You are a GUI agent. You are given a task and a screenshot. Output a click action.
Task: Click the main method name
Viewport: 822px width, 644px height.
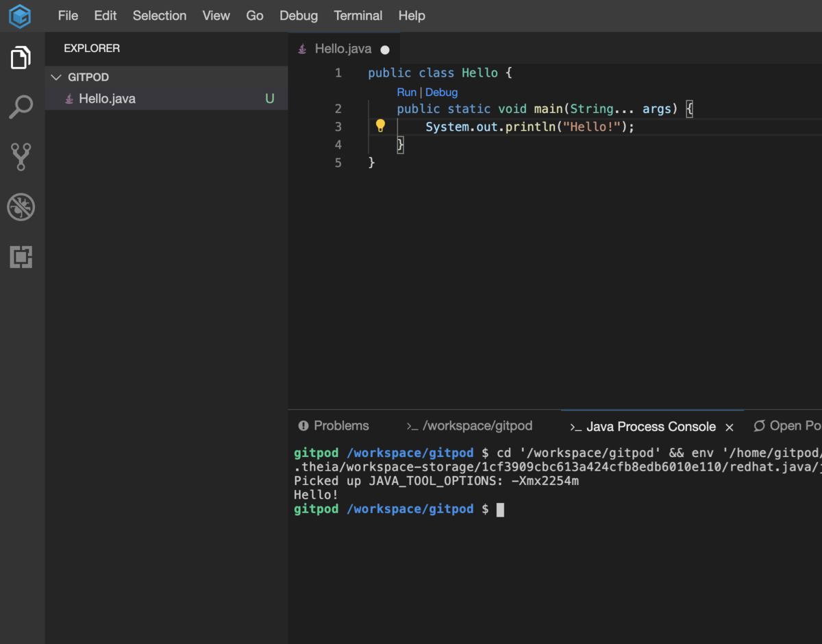point(548,109)
